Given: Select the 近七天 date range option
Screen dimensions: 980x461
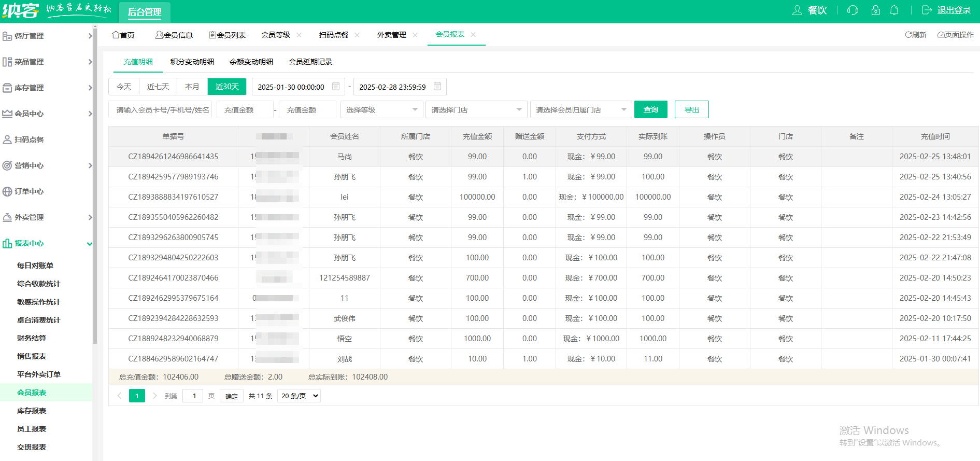Looking at the screenshot, I should (158, 87).
